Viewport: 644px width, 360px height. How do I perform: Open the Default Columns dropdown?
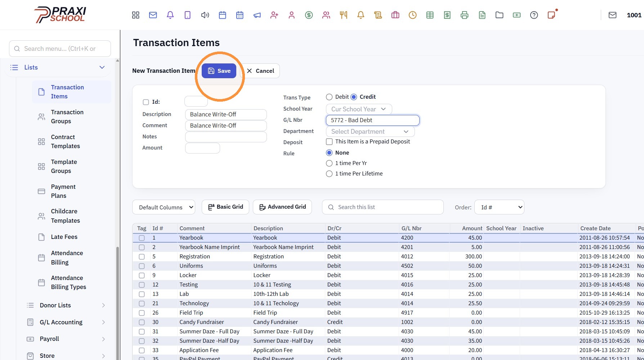164,207
